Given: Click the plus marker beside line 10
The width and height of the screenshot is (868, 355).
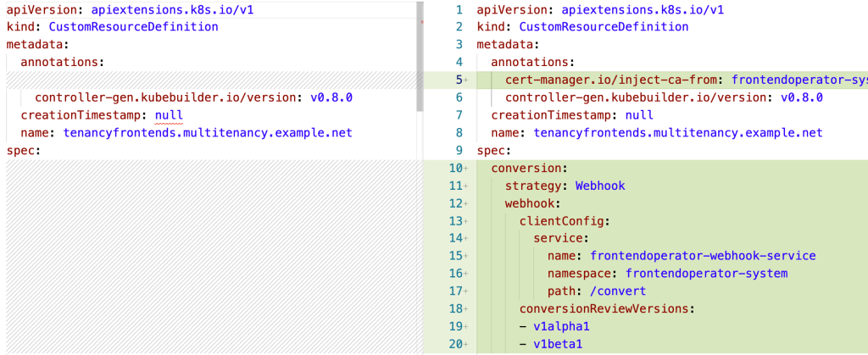Looking at the screenshot, I should [465, 168].
